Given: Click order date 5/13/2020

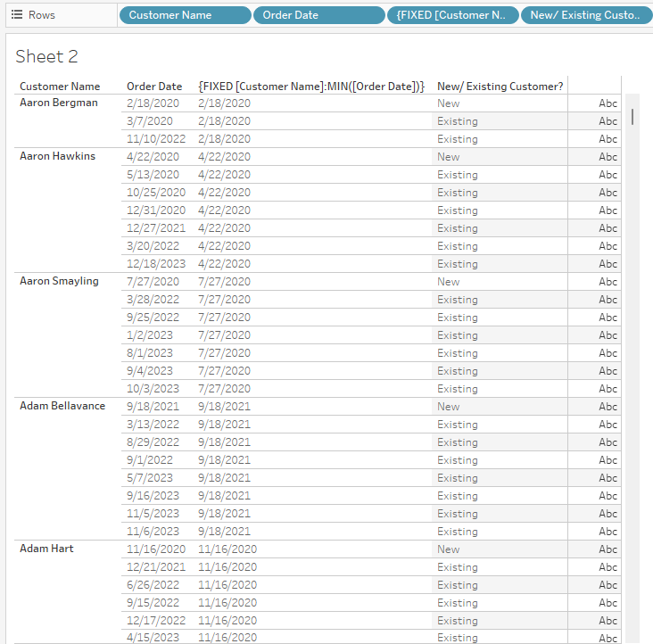Looking at the screenshot, I should click(x=153, y=175).
